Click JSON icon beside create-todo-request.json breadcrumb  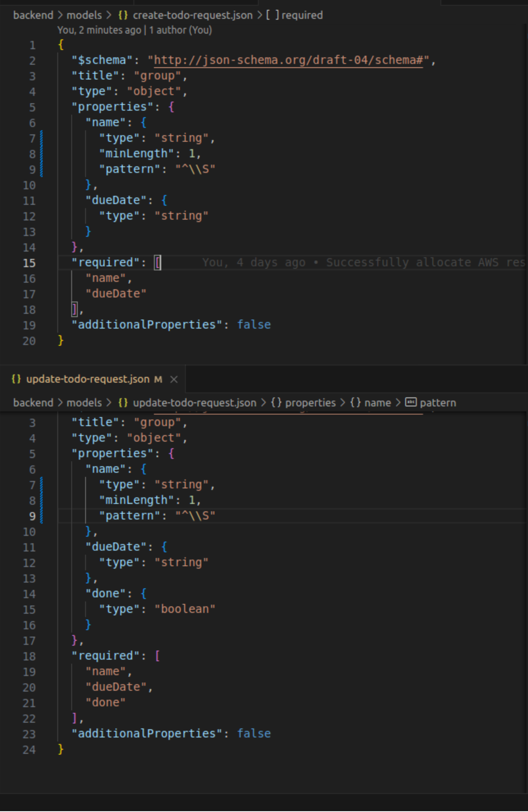pyautogui.click(x=123, y=15)
